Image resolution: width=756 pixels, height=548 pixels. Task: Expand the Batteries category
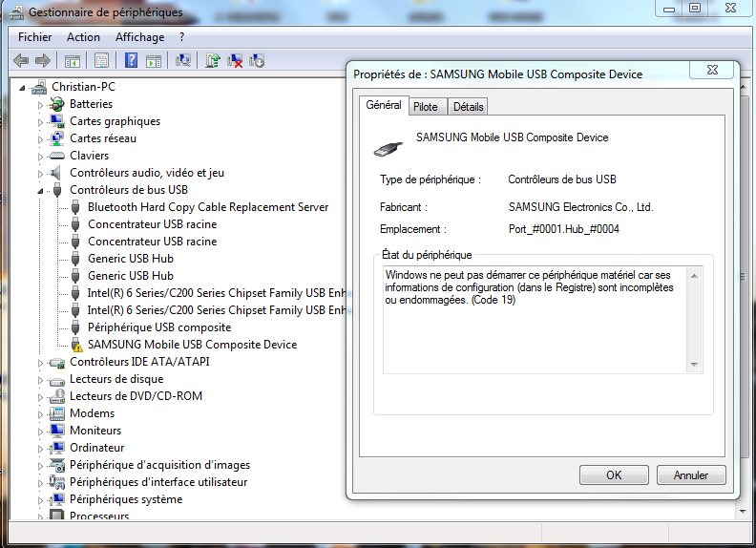[41, 104]
